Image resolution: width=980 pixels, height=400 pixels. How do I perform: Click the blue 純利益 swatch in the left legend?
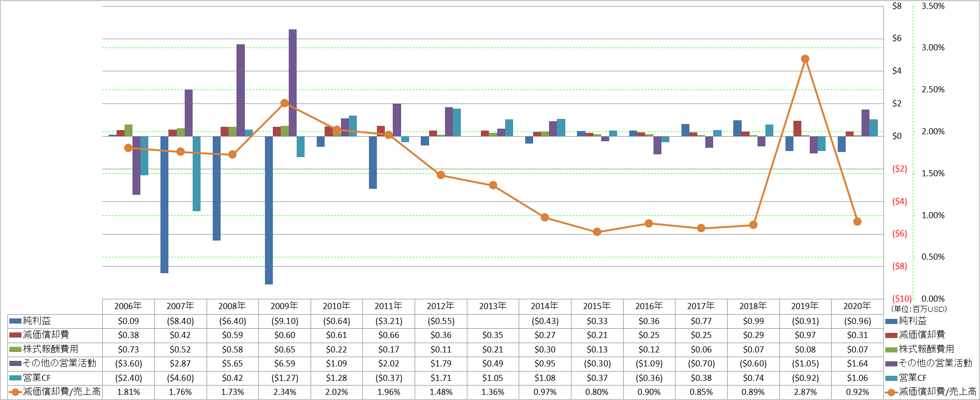(x=15, y=321)
